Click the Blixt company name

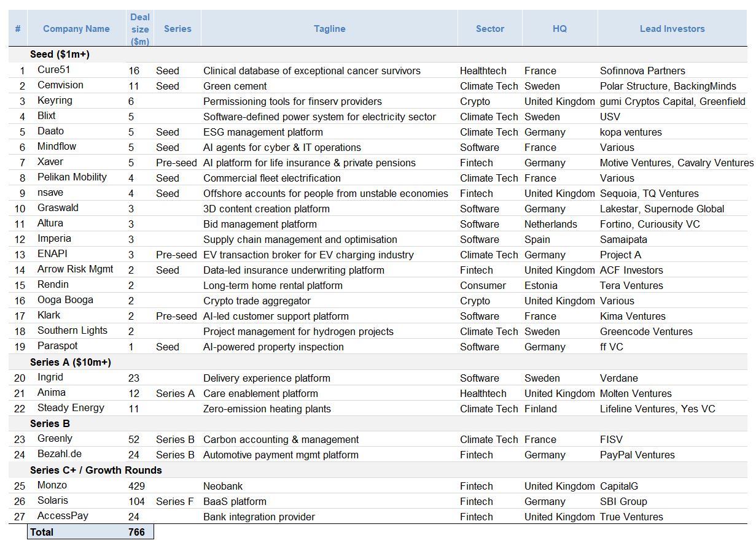(47, 116)
